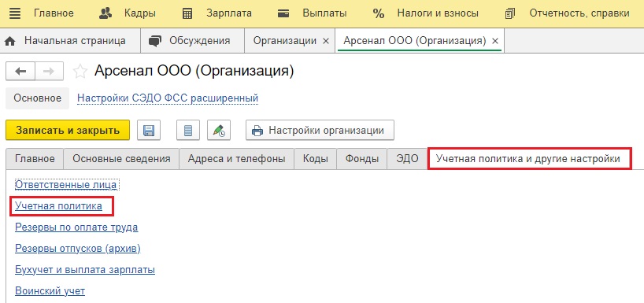This screenshot has height=303, width=644.
Task: Open the Кадры section
Action: point(140,13)
